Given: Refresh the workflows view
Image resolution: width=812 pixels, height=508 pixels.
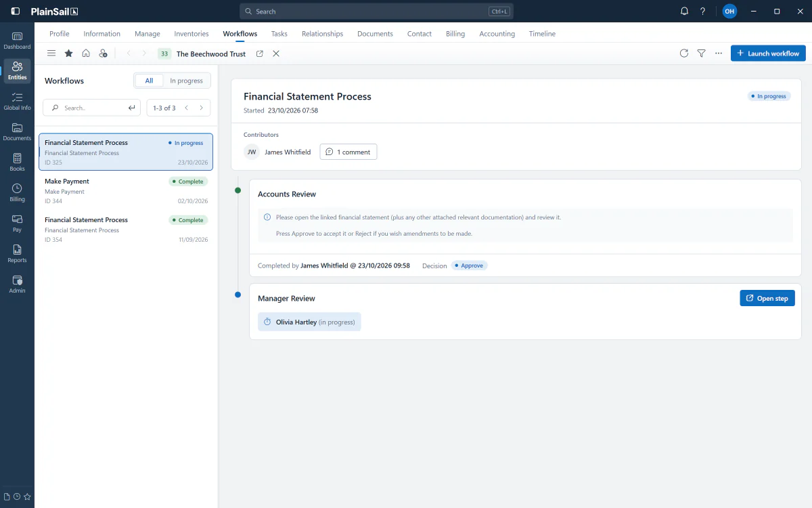Looking at the screenshot, I should pyautogui.click(x=684, y=54).
